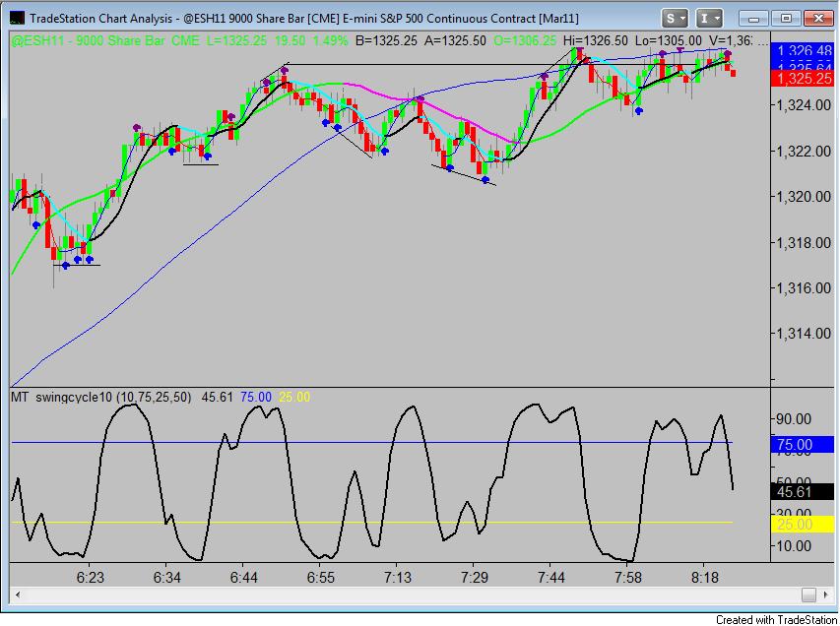The width and height of the screenshot is (840, 626).
Task: Click the blue dot marker below 1318 low
Action: pyautogui.click(x=66, y=266)
